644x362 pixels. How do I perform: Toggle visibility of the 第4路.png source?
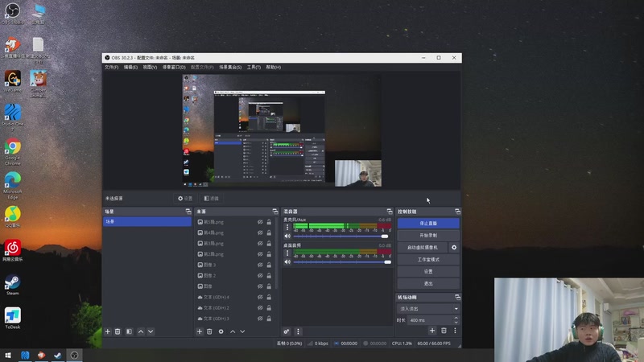tap(260, 232)
